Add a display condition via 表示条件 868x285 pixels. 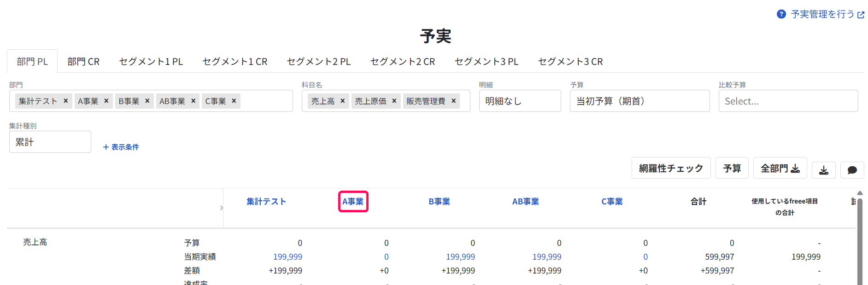pos(121,147)
